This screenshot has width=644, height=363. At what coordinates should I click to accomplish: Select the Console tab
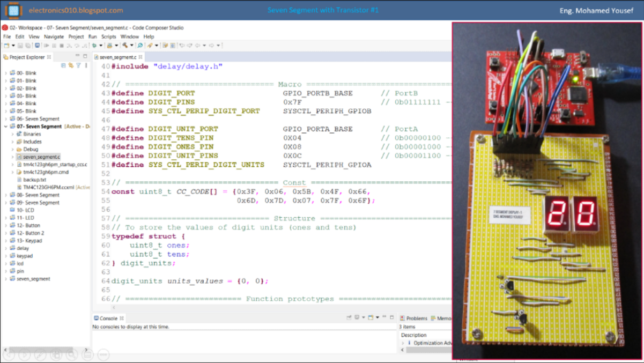pyautogui.click(x=108, y=318)
